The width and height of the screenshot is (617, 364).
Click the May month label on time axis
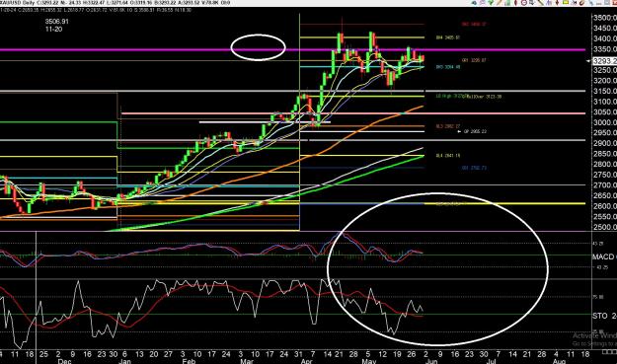point(368,361)
